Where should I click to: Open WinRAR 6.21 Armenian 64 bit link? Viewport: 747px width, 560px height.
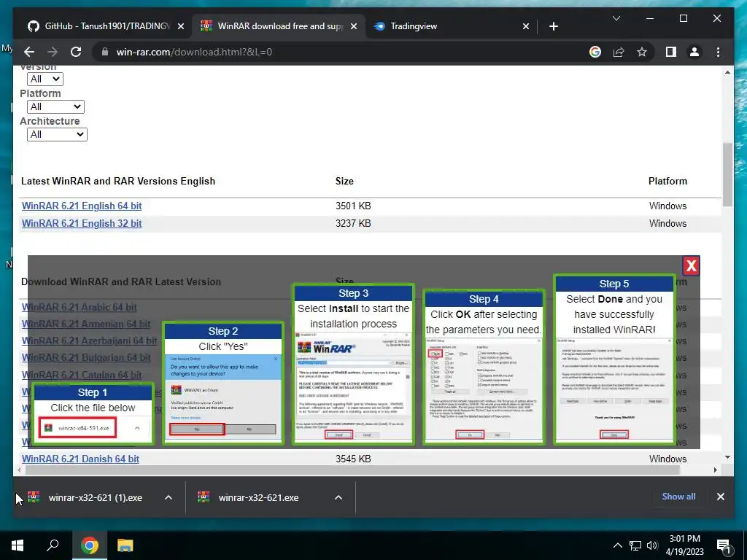click(86, 324)
